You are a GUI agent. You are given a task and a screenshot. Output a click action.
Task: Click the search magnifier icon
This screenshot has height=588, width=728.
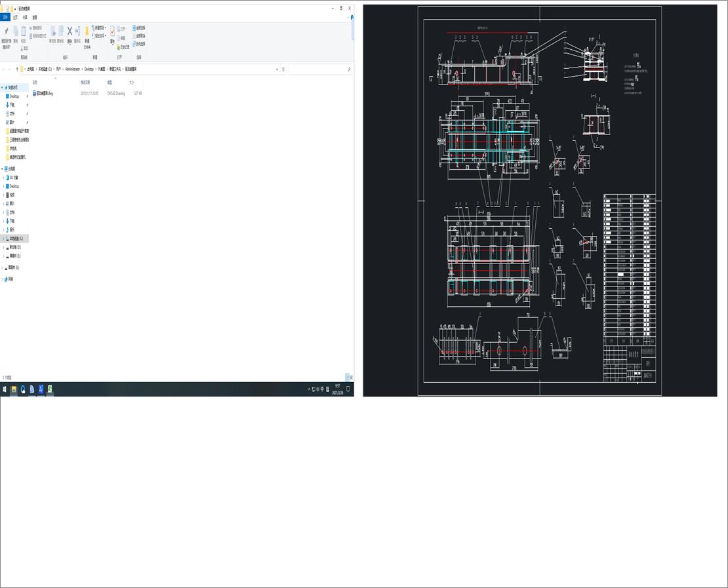click(349, 69)
